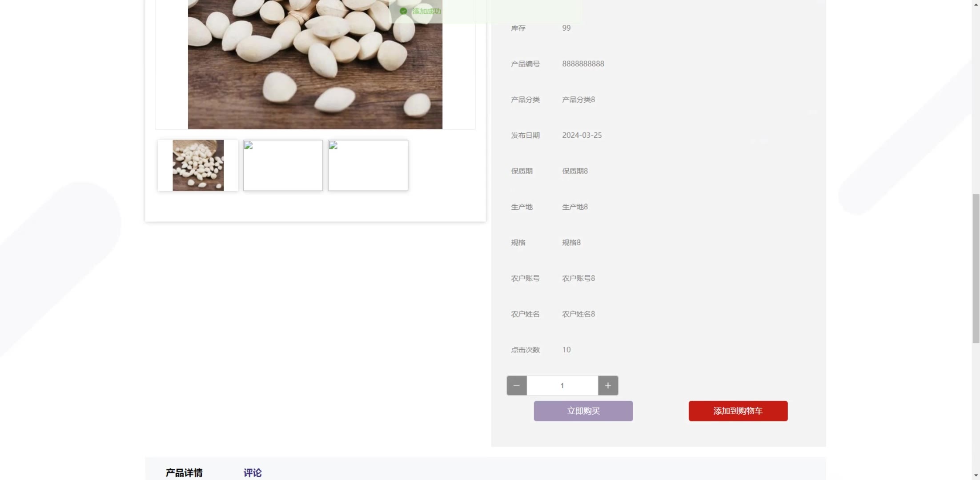Increase quantity with the plus button
This screenshot has height=480, width=980.
(608, 385)
